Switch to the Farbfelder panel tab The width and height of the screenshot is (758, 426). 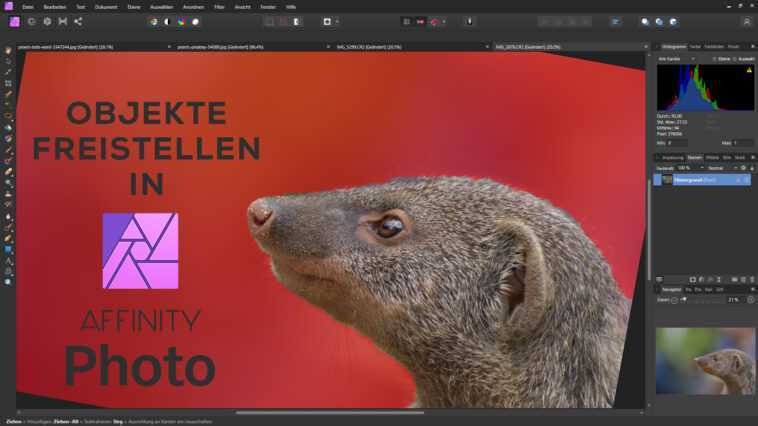tap(714, 46)
